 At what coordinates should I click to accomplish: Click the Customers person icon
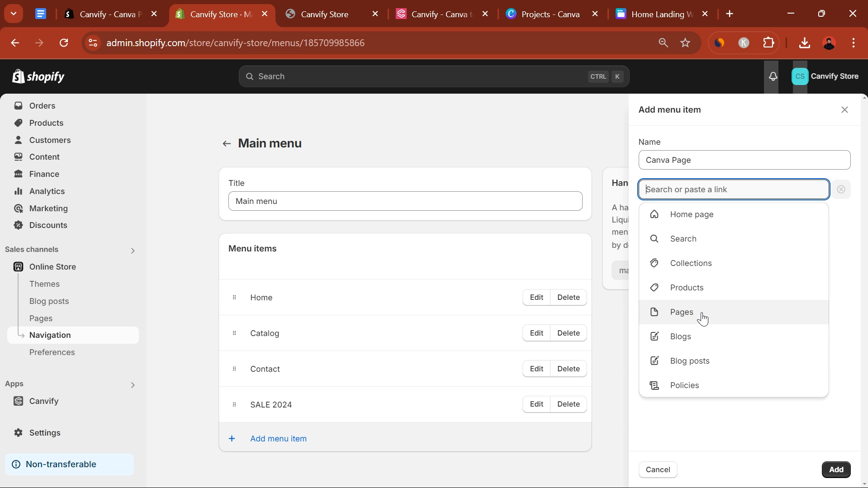tap(18, 140)
